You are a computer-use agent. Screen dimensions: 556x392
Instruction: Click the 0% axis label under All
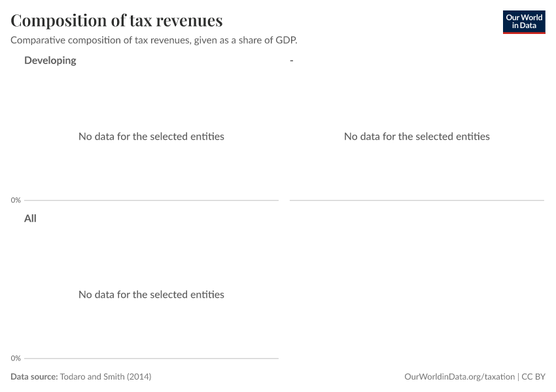(x=16, y=358)
